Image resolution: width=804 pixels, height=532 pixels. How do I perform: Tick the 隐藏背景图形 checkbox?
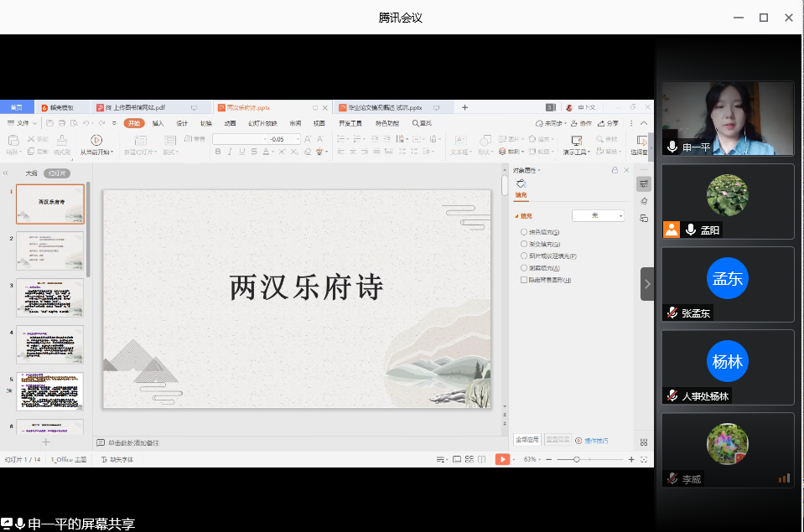[x=524, y=280]
